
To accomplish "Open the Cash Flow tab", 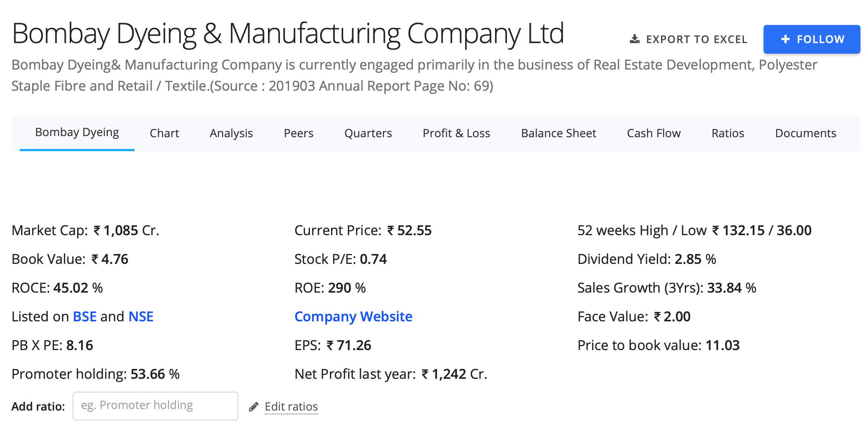I will pyautogui.click(x=653, y=133).
